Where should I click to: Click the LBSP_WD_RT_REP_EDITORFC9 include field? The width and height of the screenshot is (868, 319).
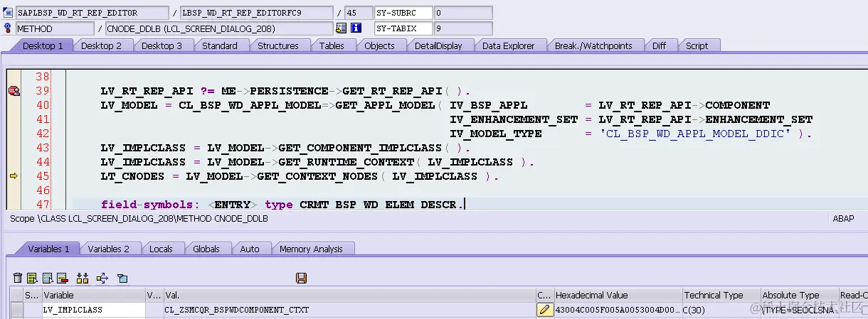(256, 13)
